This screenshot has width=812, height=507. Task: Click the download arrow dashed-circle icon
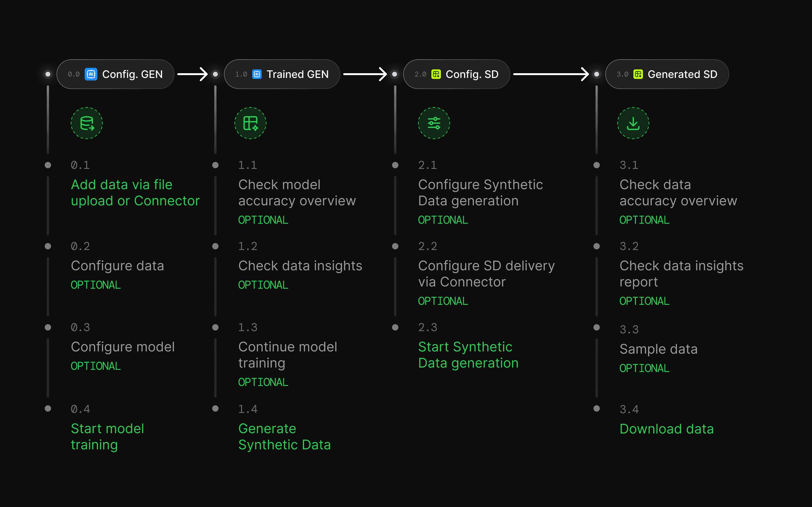pos(633,123)
